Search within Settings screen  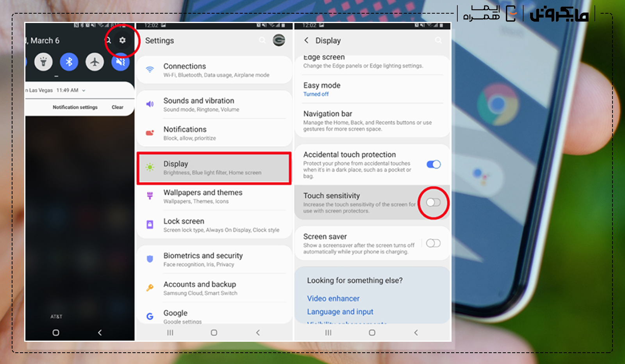click(x=262, y=40)
